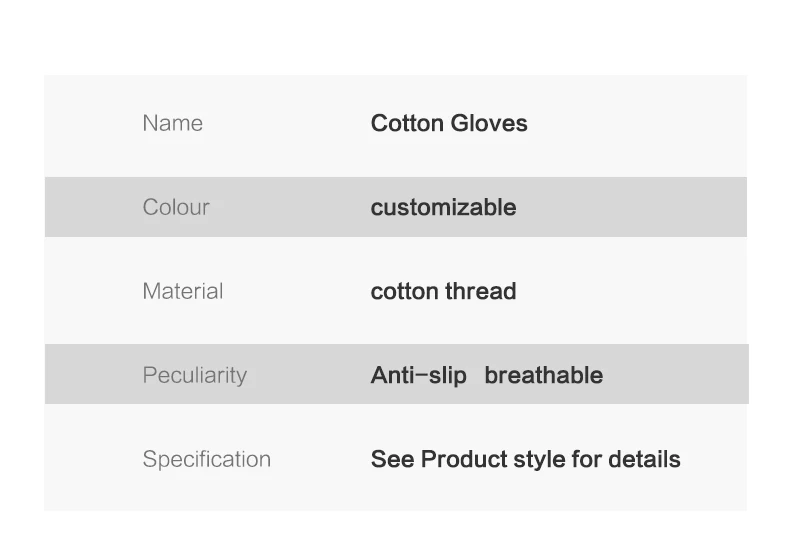Click the Material label
This screenshot has height=537, width=790.
coord(183,291)
